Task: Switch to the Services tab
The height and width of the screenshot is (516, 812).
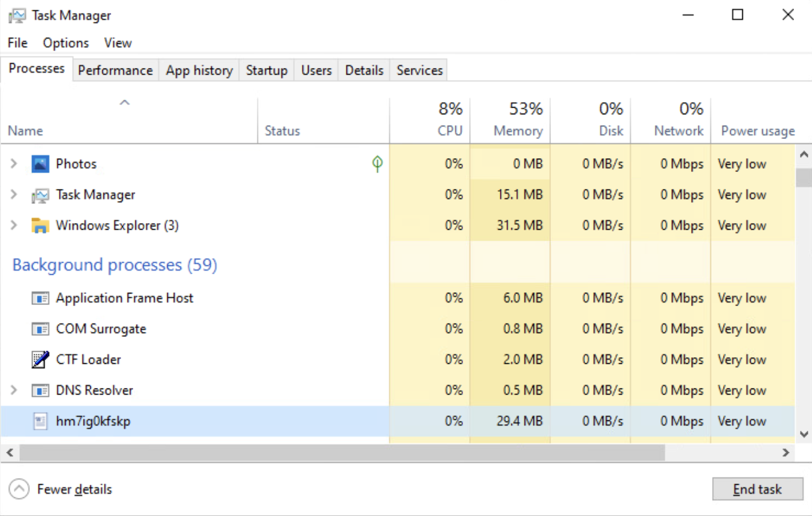Action: tap(420, 70)
